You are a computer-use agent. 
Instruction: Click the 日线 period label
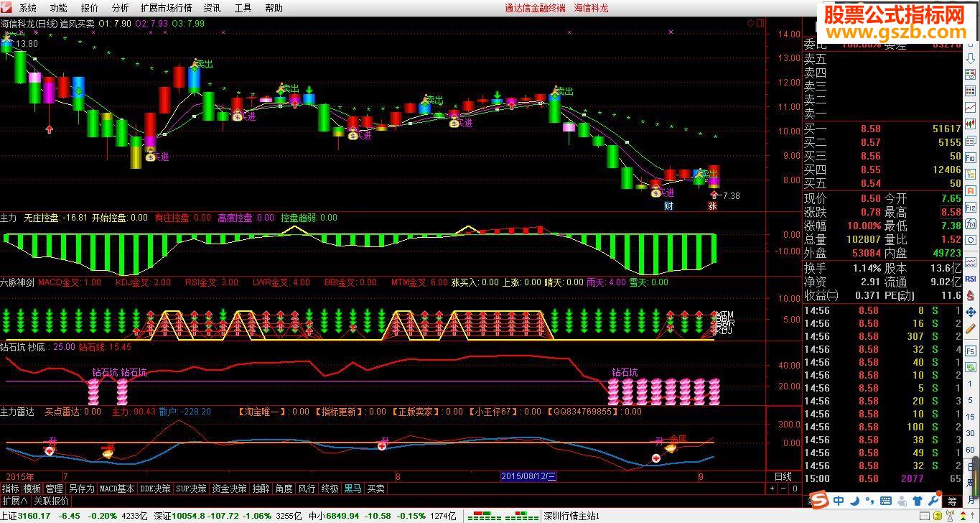[x=783, y=476]
